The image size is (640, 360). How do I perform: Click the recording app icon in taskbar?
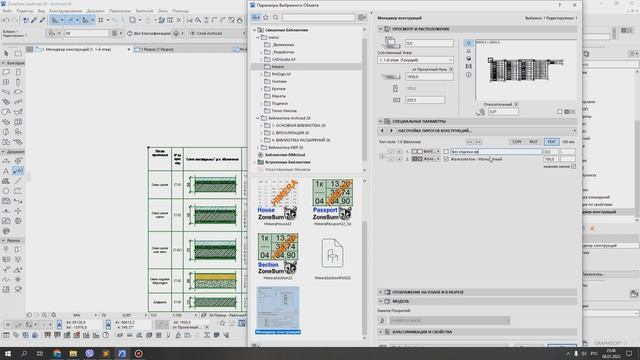138,353
